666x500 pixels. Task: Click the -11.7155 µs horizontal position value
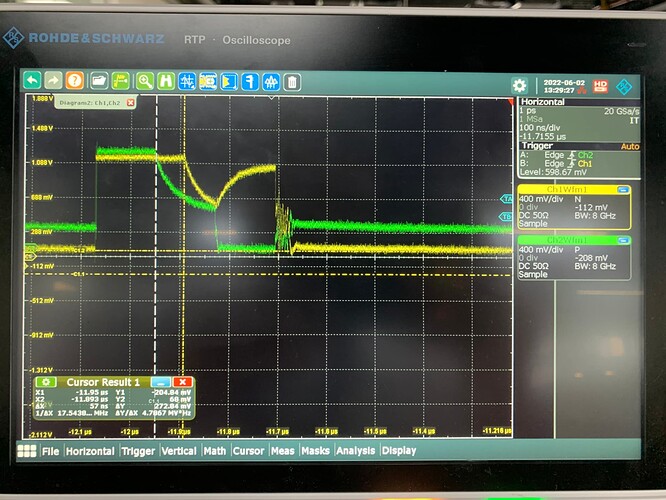543,137
